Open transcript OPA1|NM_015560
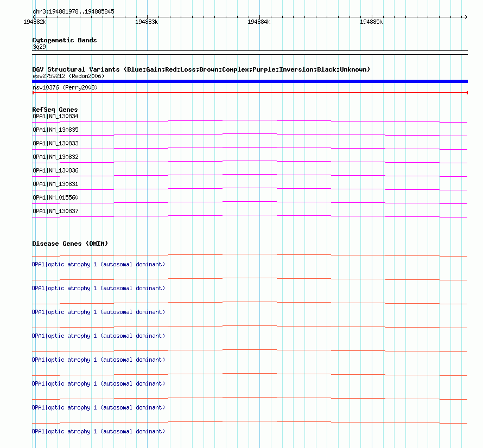This screenshot has width=483, height=448. [x=55, y=197]
